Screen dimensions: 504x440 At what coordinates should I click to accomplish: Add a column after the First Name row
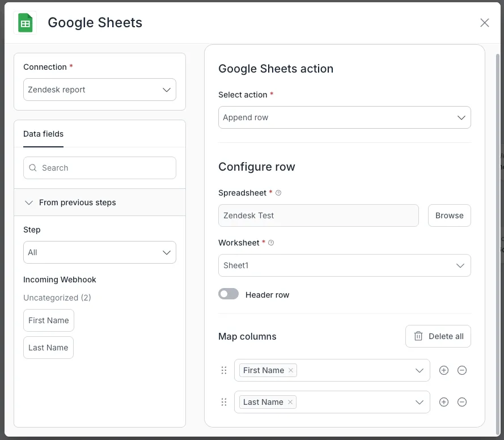[x=443, y=370]
